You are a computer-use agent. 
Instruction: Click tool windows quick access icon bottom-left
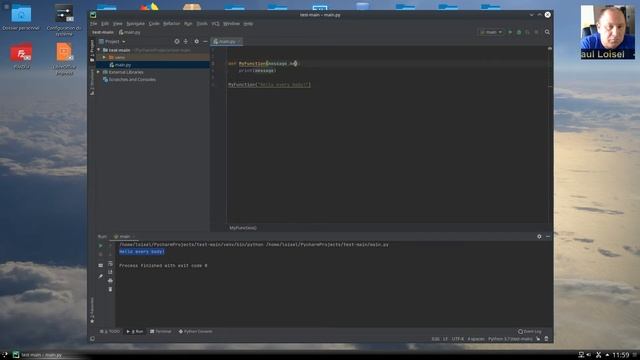tap(93, 339)
